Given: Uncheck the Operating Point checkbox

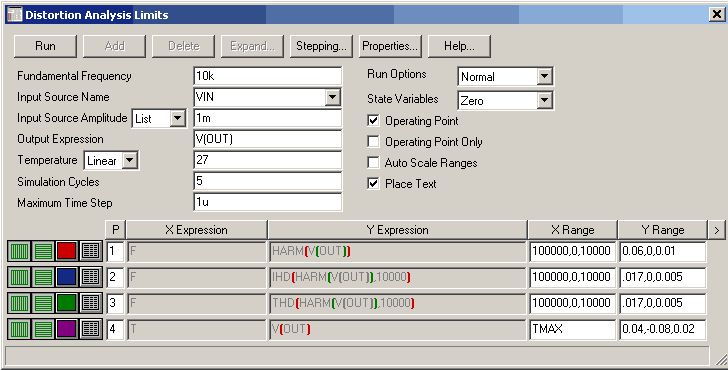Looking at the screenshot, I should pos(373,121).
